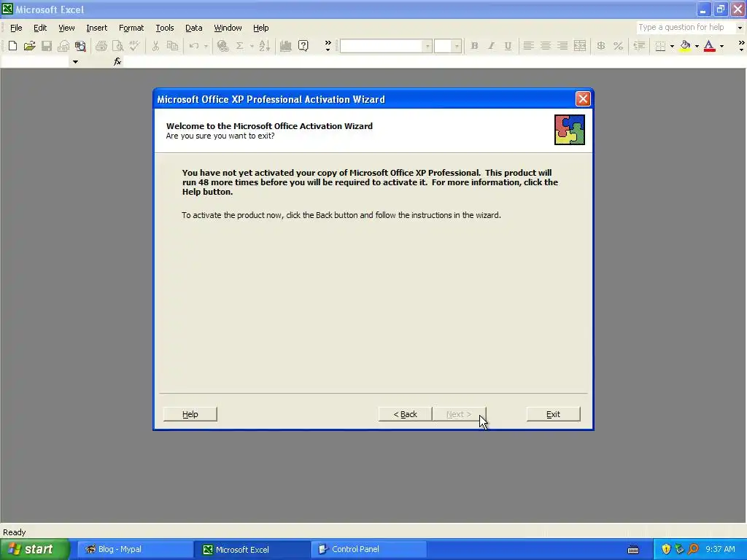747x560 pixels.
Task: Open the Undo history dropdown arrow
Action: 206,46
